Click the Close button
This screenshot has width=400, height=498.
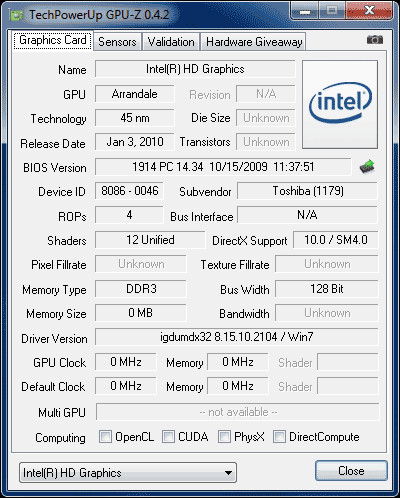point(351,471)
